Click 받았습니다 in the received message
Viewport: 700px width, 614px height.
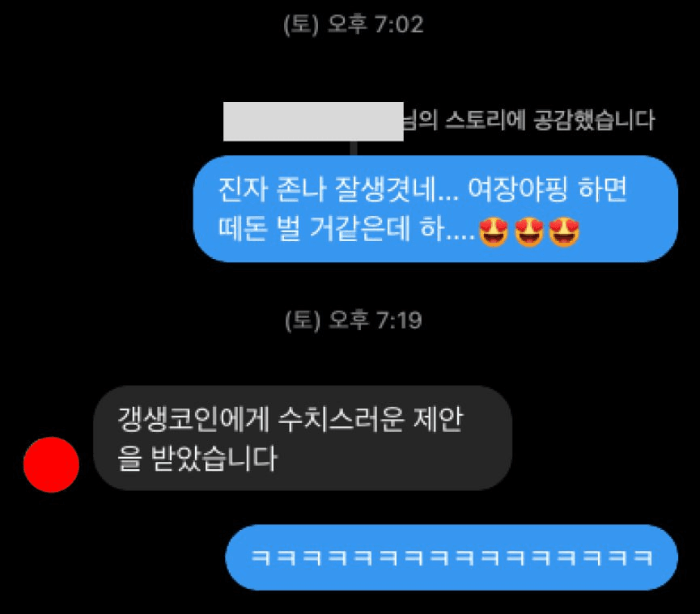click(214, 458)
